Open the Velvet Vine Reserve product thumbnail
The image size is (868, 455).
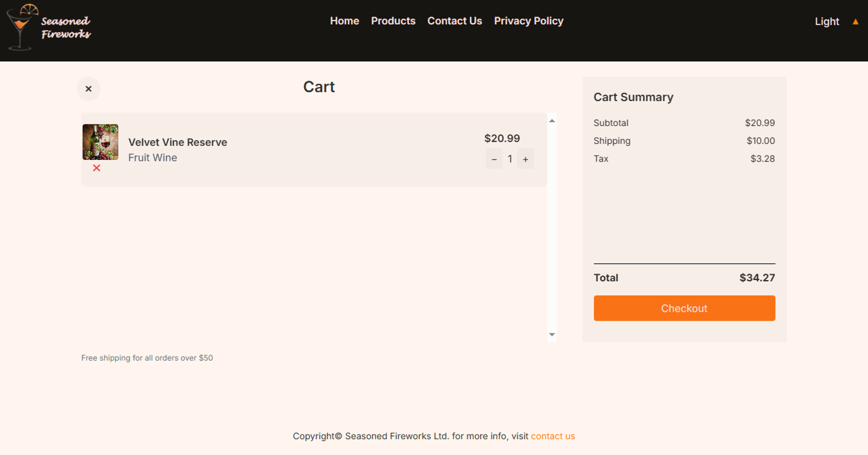point(100,142)
